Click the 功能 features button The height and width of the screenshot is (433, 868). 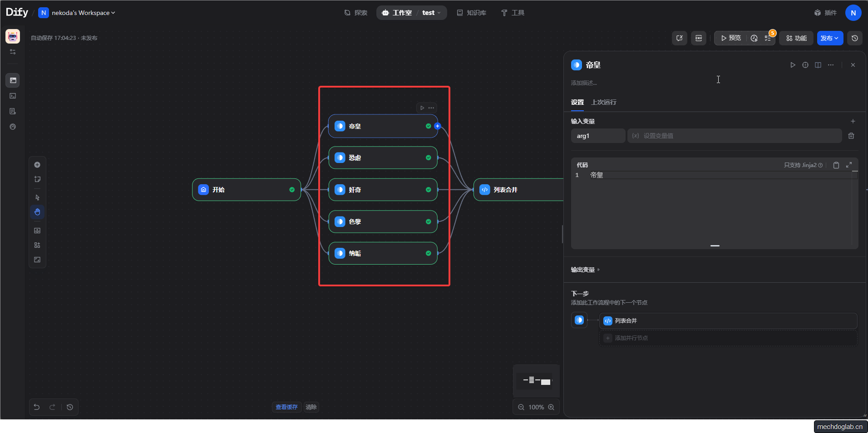[x=796, y=38]
